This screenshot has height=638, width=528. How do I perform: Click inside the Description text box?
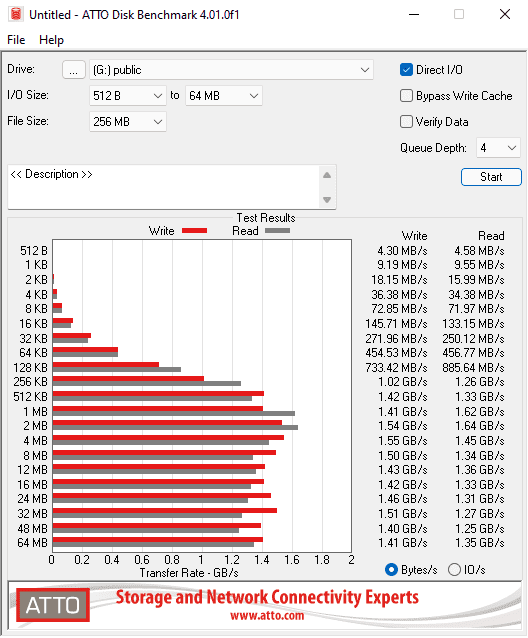(x=164, y=187)
